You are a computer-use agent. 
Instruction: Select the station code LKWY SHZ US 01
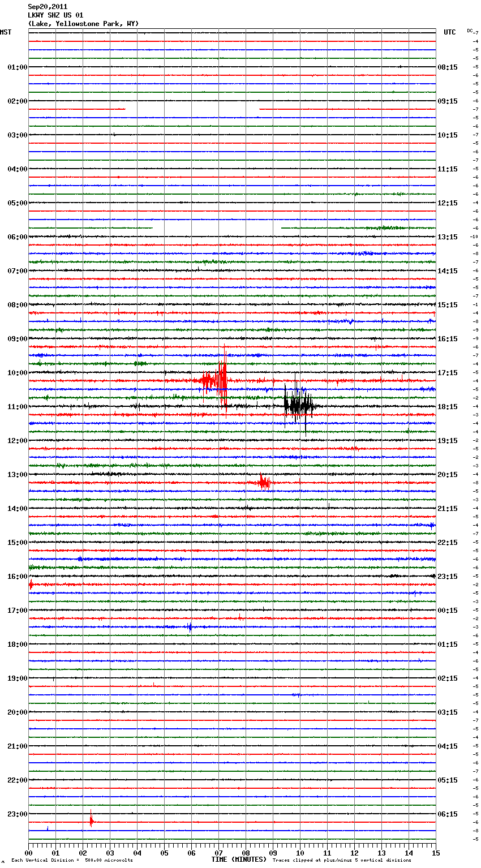pyautogui.click(x=55, y=15)
